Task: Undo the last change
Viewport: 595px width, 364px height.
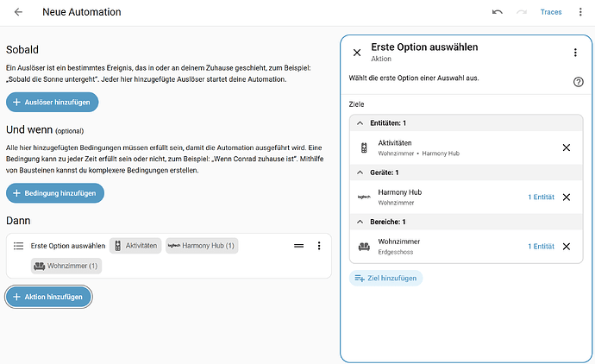Action: [497, 12]
